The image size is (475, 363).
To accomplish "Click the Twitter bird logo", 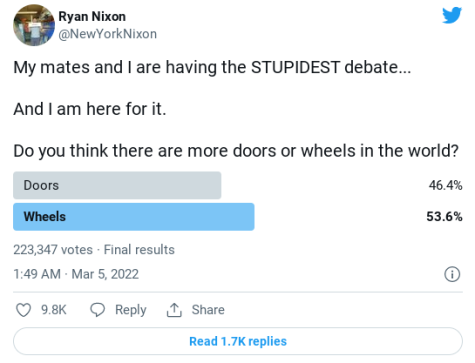I will click(452, 15).
